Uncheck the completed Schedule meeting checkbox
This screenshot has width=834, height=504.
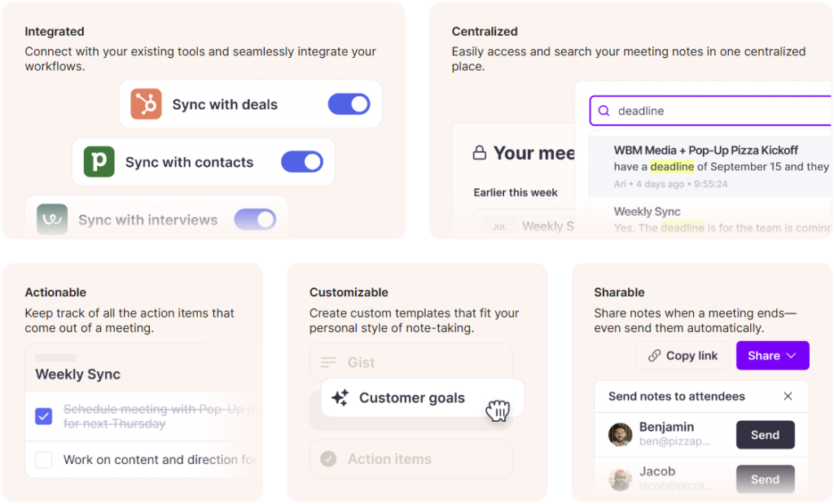(x=43, y=417)
